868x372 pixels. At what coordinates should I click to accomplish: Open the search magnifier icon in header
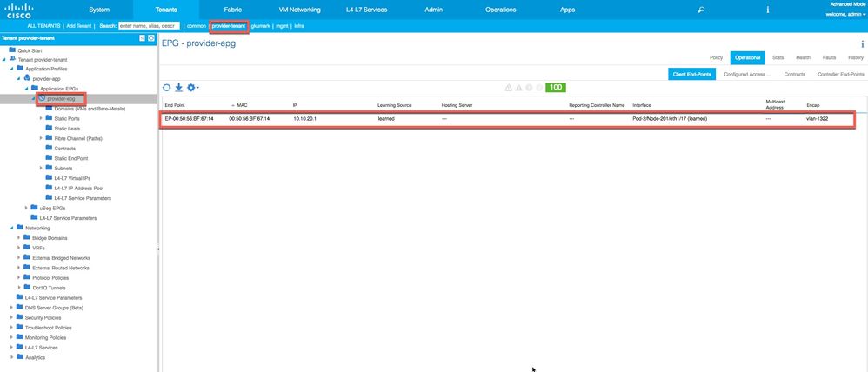pyautogui.click(x=701, y=10)
